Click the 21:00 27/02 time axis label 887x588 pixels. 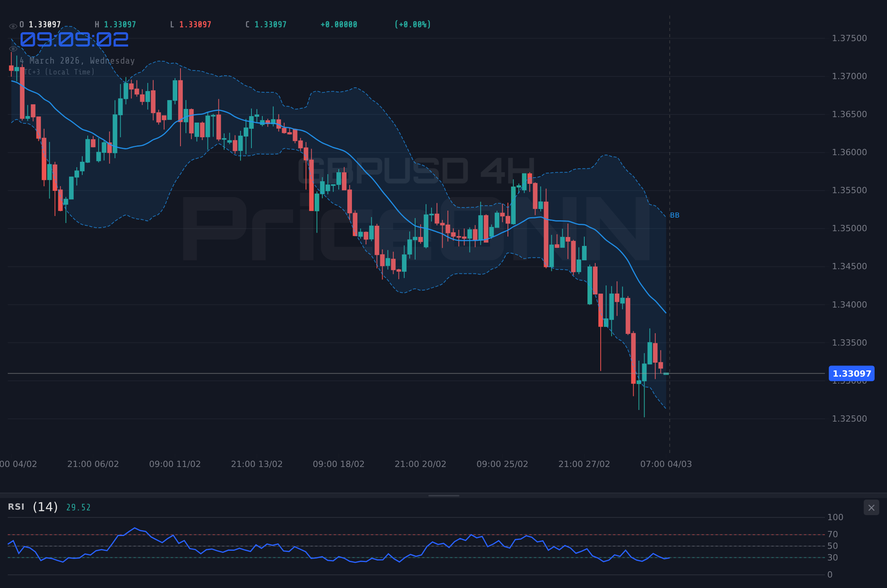point(584,463)
